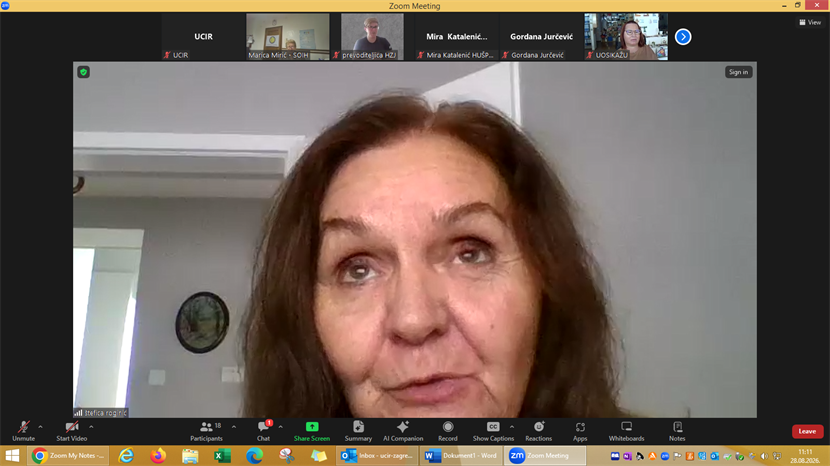Open the Participants panel
The height and width of the screenshot is (466, 830).
click(206, 431)
